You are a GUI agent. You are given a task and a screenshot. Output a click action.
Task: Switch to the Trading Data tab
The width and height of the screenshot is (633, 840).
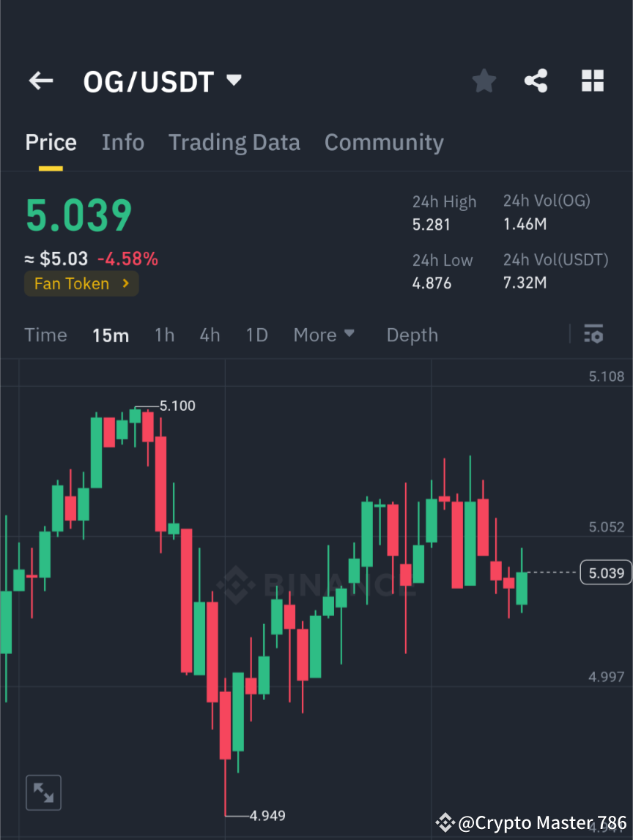click(x=234, y=142)
